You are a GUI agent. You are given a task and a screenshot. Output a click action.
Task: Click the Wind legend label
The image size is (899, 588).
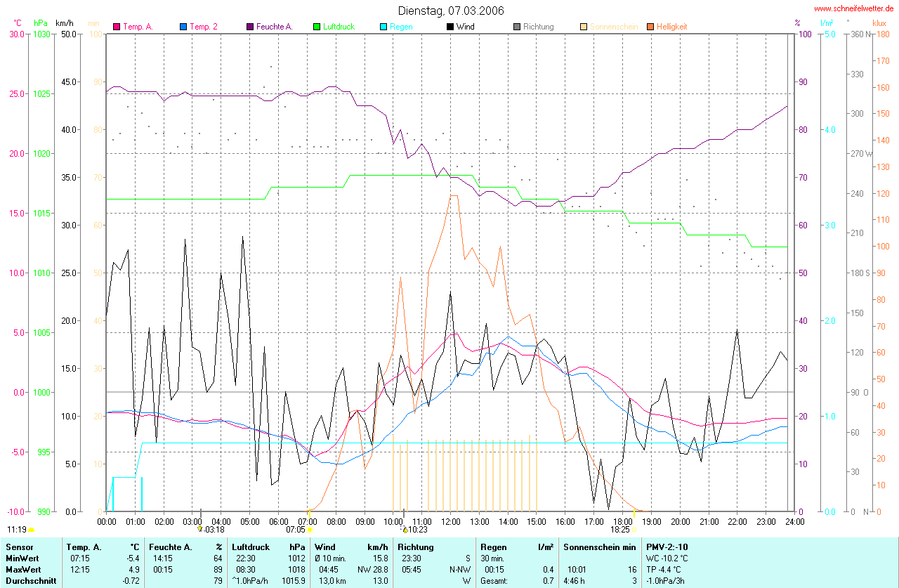(465, 27)
